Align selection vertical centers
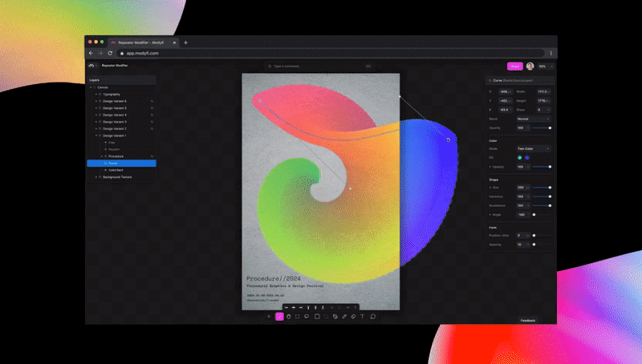 315,308
